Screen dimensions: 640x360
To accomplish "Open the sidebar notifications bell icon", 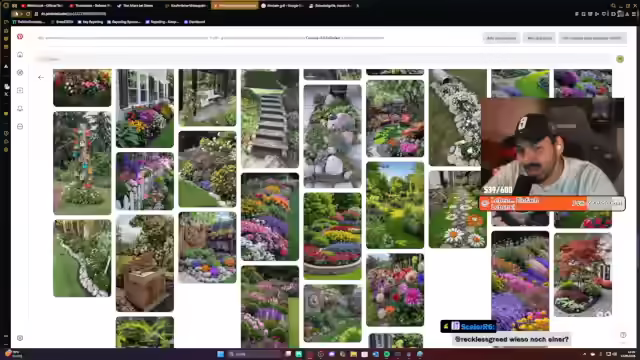I will tap(20, 108).
